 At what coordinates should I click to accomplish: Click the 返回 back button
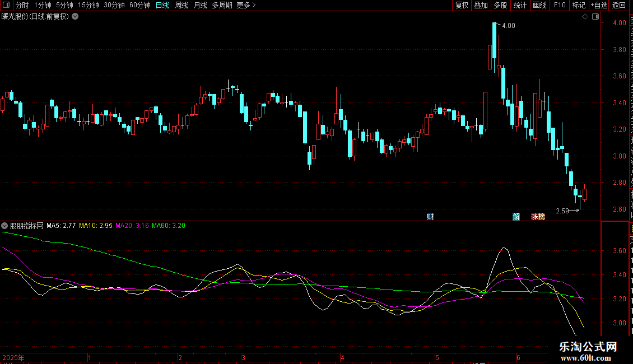pos(618,5)
